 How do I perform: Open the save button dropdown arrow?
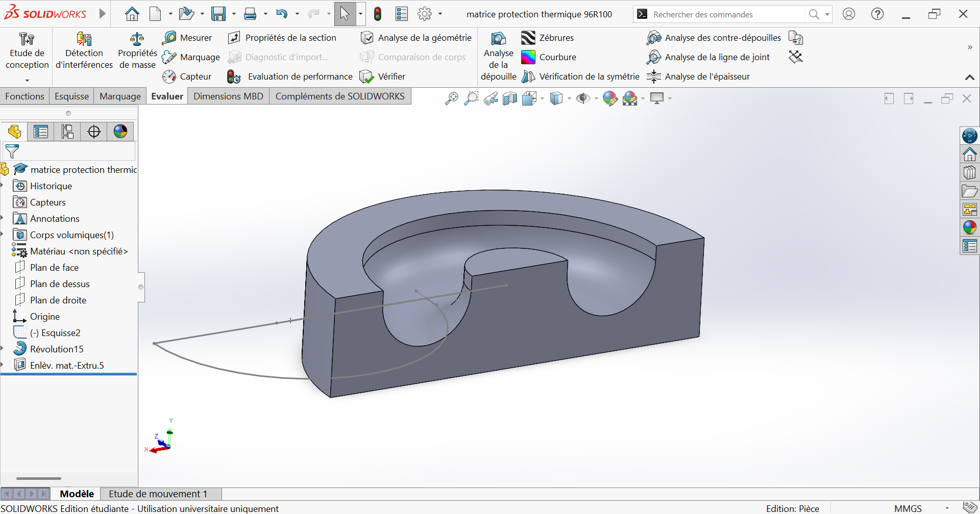[x=234, y=14]
